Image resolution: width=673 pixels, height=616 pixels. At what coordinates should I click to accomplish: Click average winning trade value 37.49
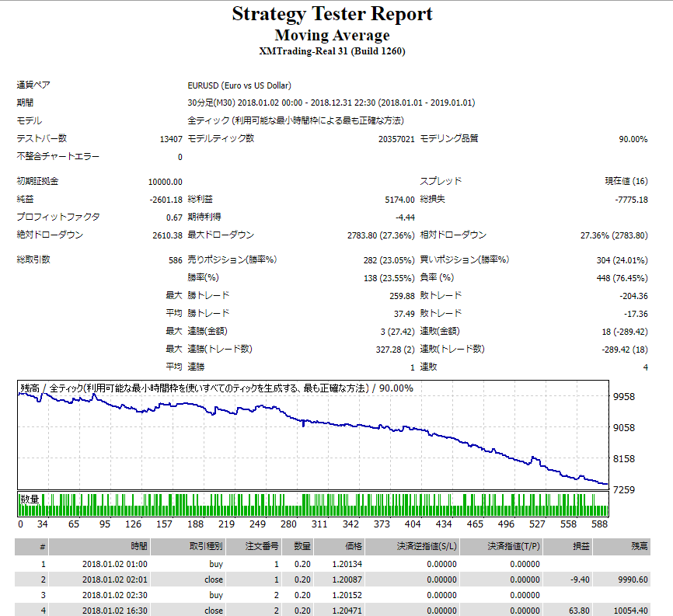(404, 314)
